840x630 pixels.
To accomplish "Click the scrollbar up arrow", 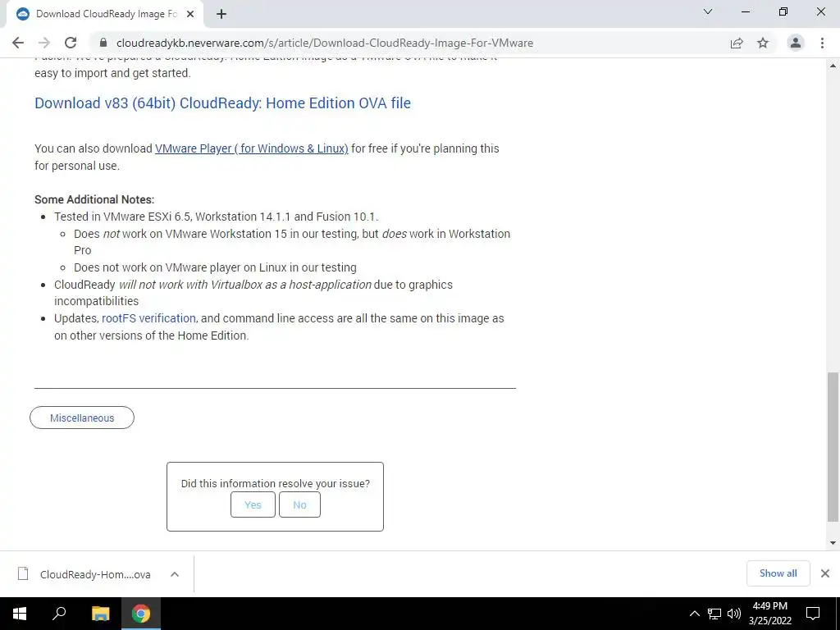I will pos(833,66).
